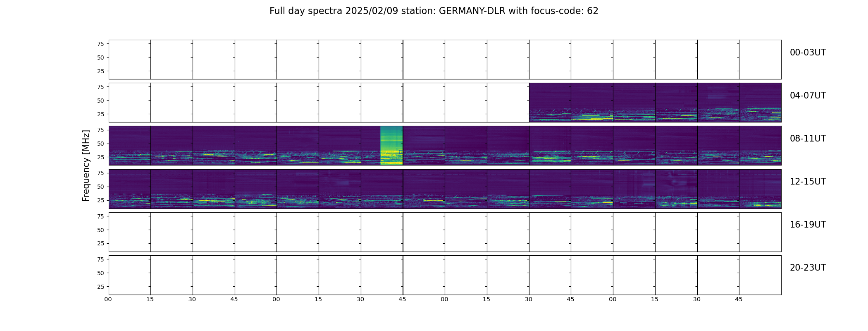Click the 25 tick label of 16-19UT row
This screenshot has height=331, width=868.
[100, 243]
